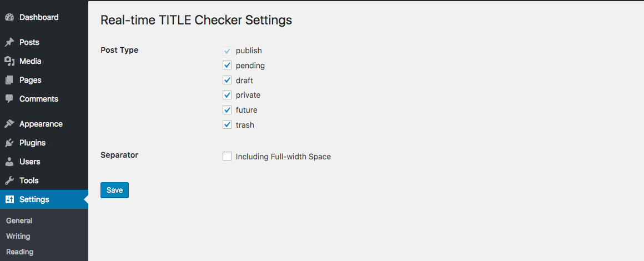Click the Tools wrench icon

click(x=9, y=180)
